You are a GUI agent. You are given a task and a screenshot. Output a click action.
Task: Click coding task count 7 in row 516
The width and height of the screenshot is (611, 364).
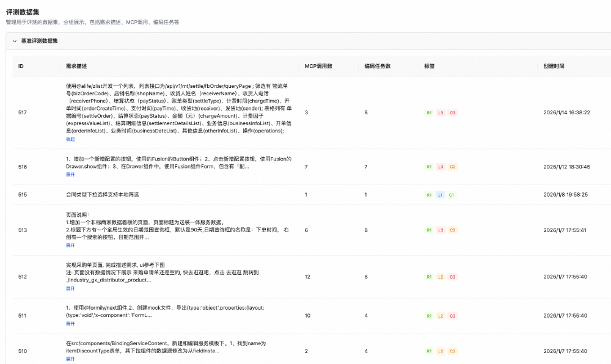(366, 167)
